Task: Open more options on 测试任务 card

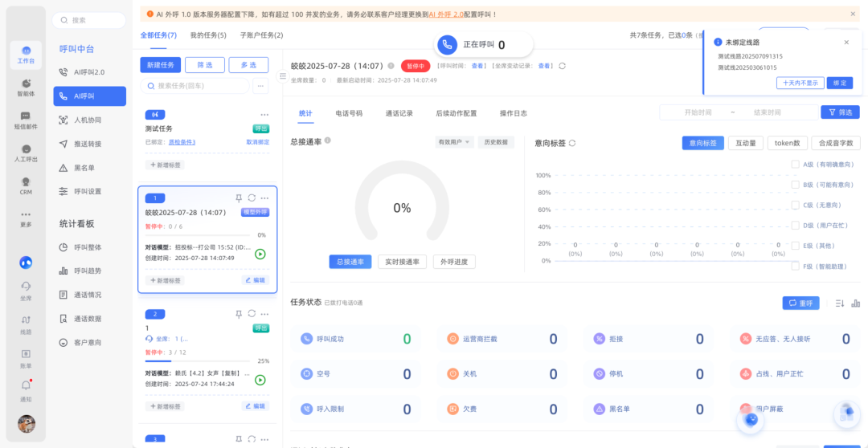Action: pos(264,115)
